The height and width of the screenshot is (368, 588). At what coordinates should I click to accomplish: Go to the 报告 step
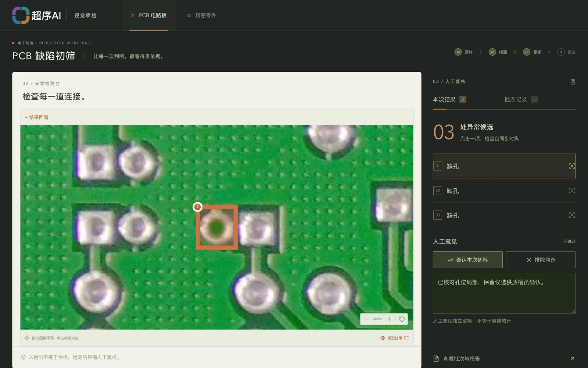(x=566, y=52)
